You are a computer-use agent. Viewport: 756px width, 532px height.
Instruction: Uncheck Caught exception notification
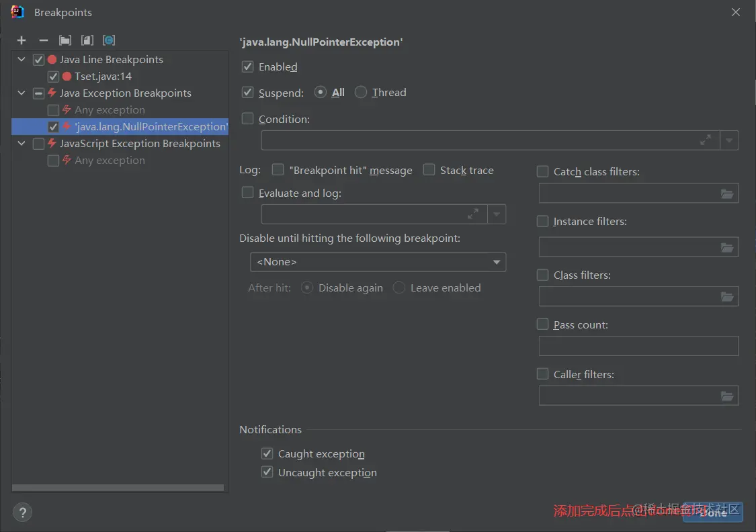click(x=267, y=453)
